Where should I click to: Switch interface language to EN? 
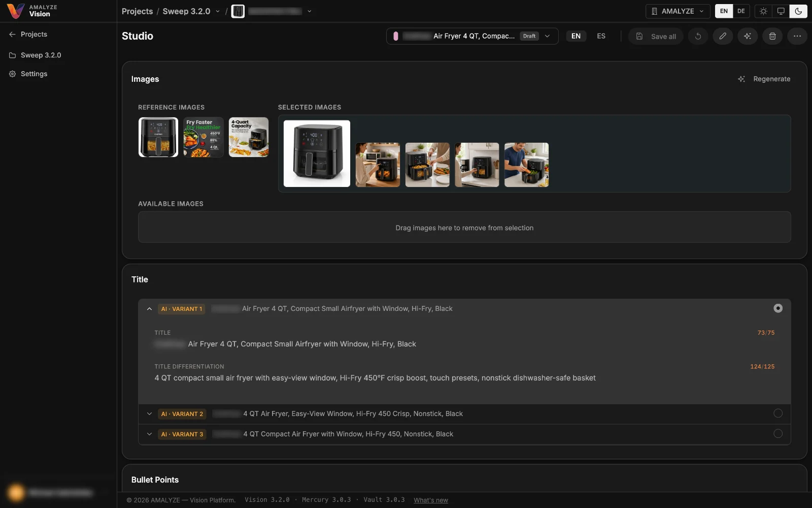pos(724,11)
